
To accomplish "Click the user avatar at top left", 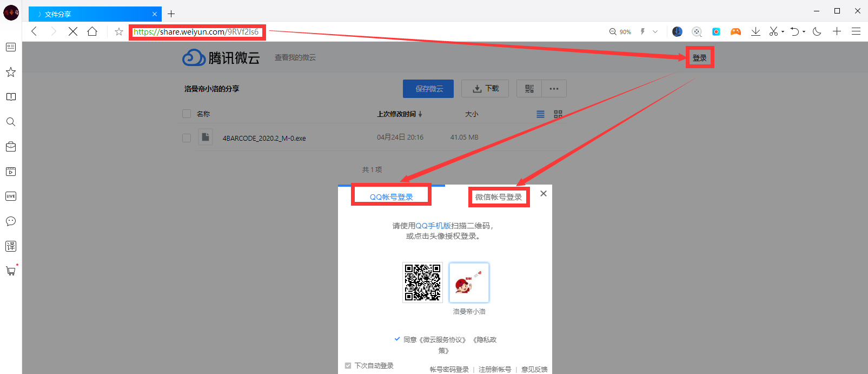I will 11,13.
